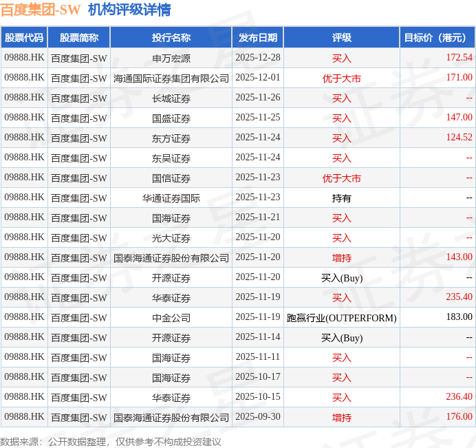The image size is (476, 448).
Task: Click the 机构评级详情 heading
Action: point(129,10)
